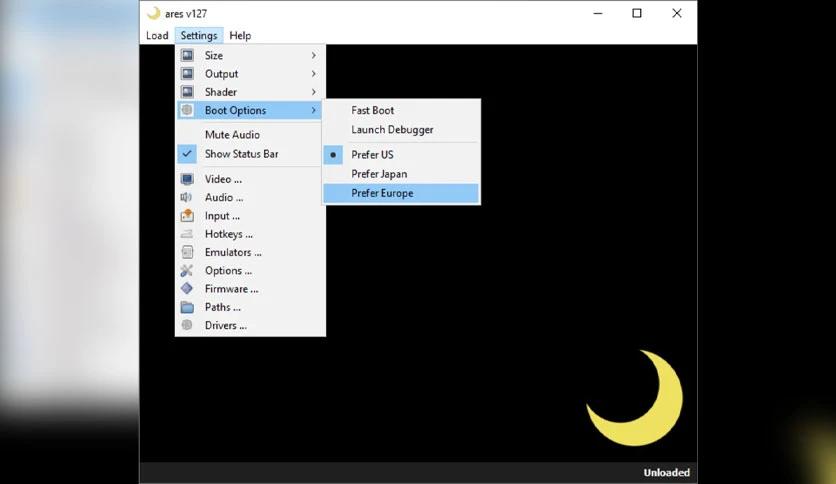
Task: Click the Audio speaker icon
Action: tap(186, 197)
